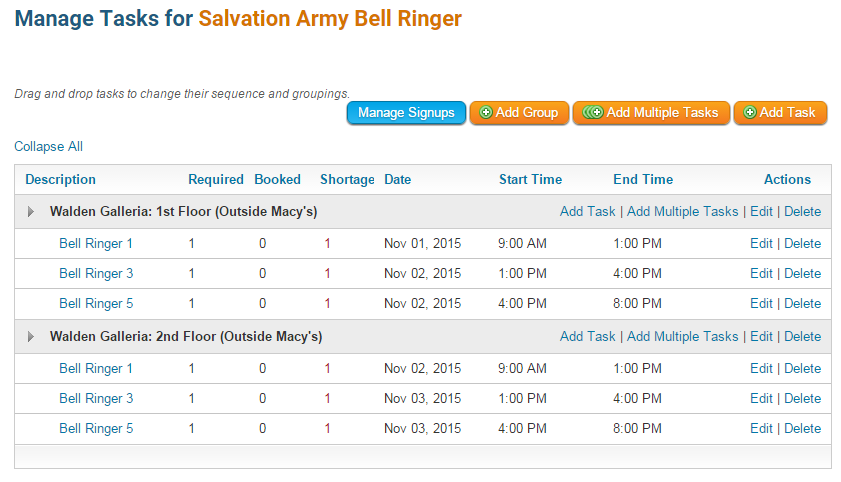
Task: Collapse the Walden Galleria 2nd Floor group
Action: tap(31, 337)
